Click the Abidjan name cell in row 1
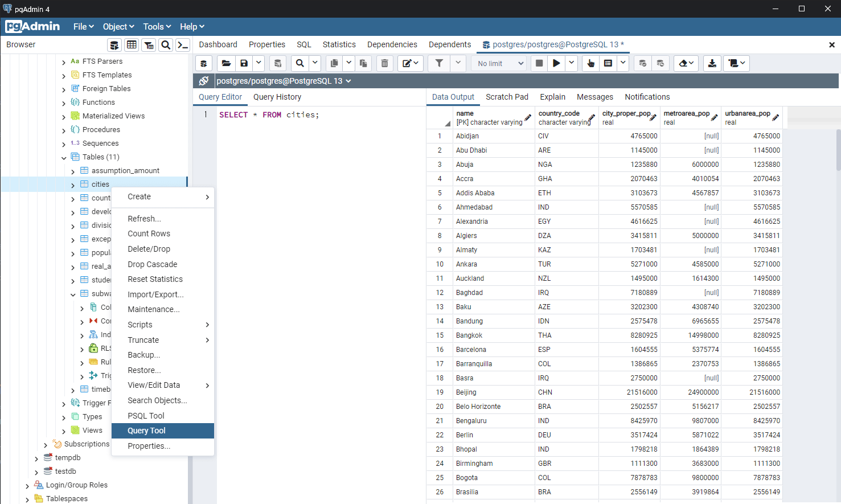This screenshot has width=841, height=504. [x=493, y=136]
